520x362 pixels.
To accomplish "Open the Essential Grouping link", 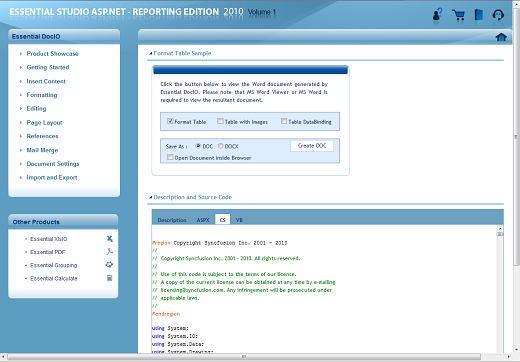I will pyautogui.click(x=54, y=265).
